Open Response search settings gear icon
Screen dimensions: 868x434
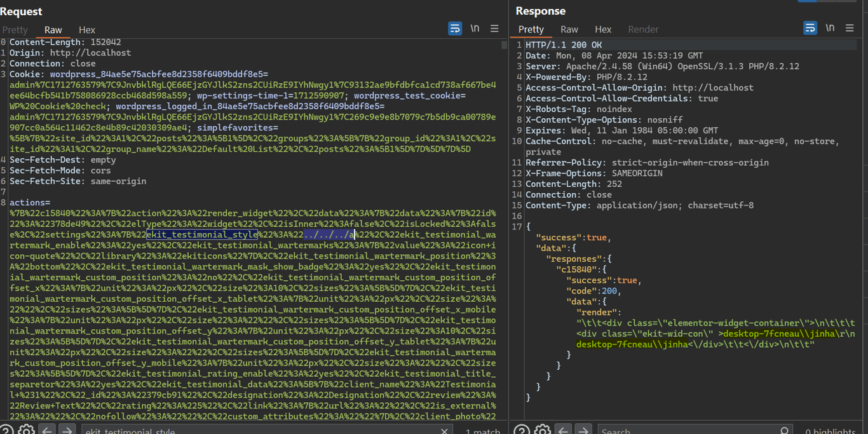542,430
